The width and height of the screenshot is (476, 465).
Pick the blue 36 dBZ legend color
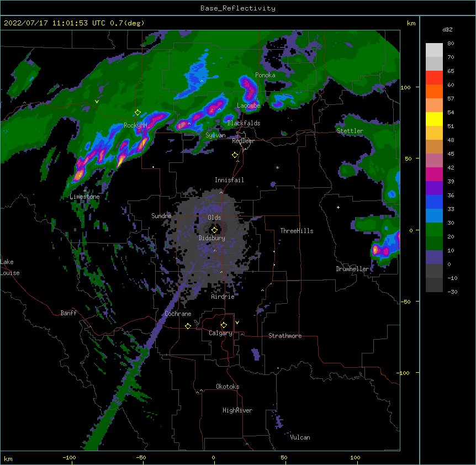(x=434, y=202)
